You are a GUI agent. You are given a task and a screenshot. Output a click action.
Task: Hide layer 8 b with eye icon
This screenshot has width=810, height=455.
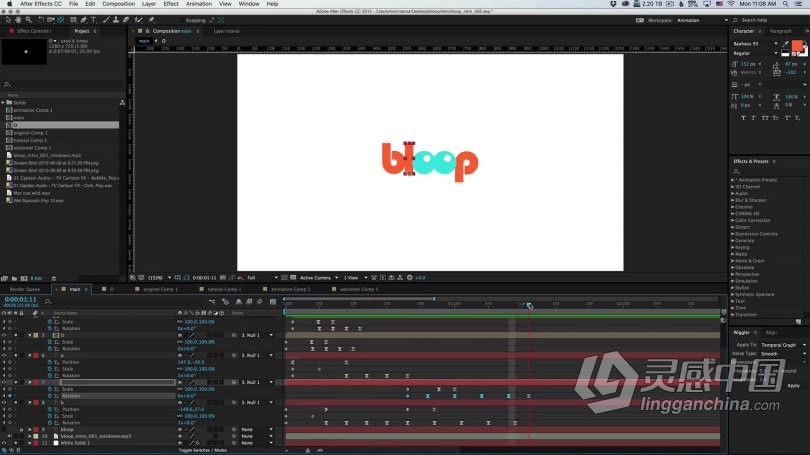(x=4, y=402)
